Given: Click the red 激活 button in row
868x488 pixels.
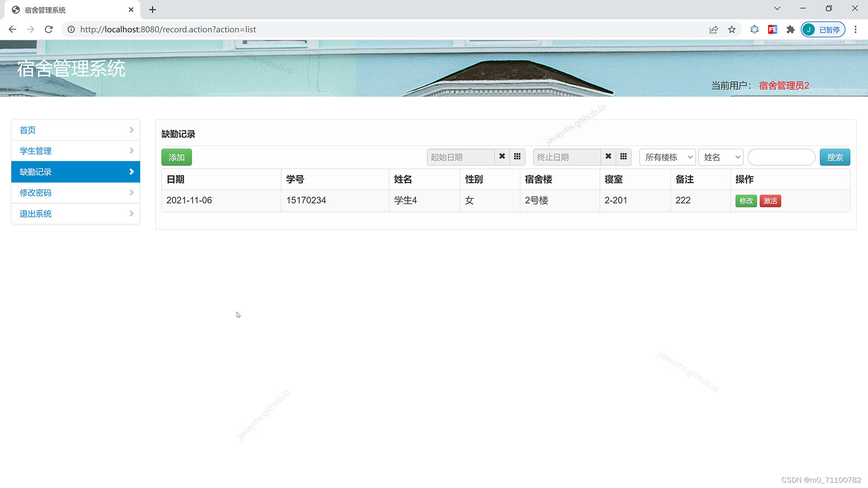Looking at the screenshot, I should (x=770, y=201).
